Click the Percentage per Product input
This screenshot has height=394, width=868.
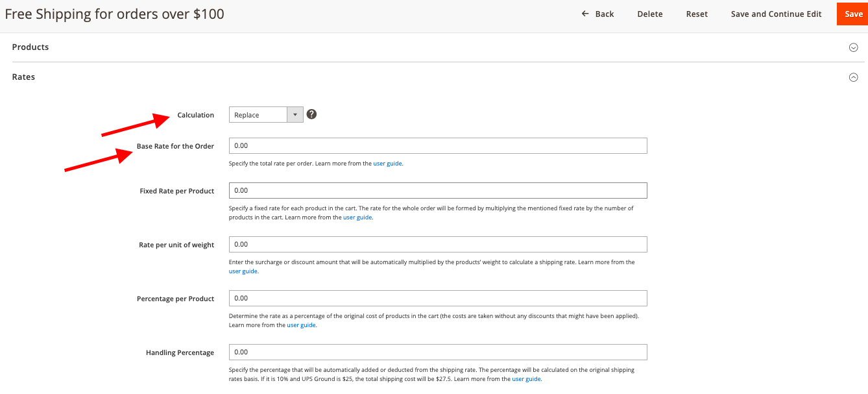(x=438, y=299)
